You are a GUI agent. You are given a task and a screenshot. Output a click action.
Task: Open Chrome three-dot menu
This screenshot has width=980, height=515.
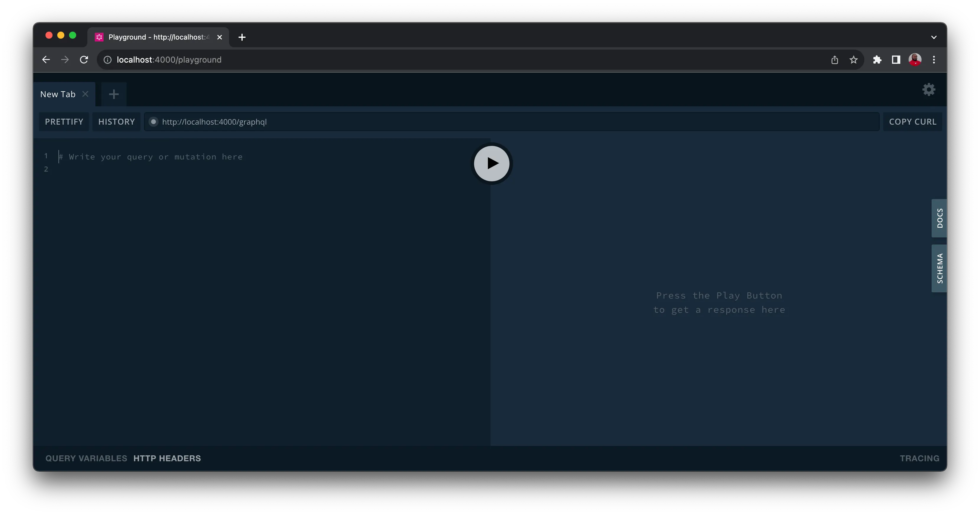934,60
